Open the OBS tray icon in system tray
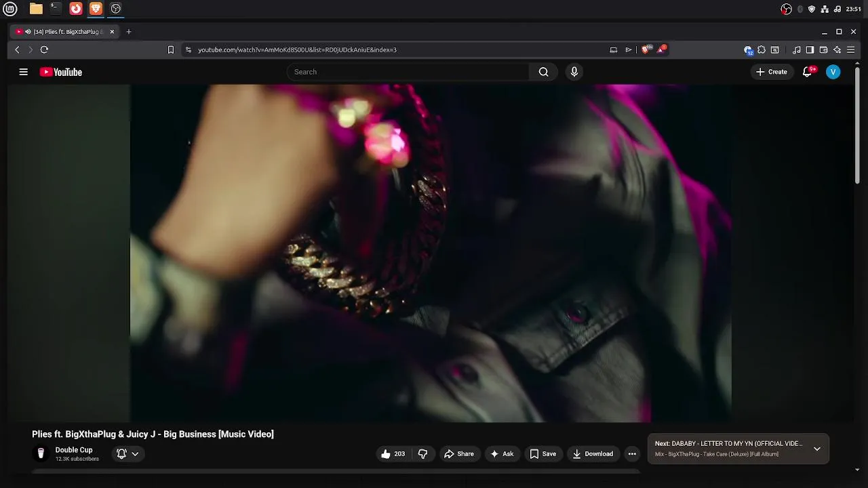The height and width of the screenshot is (488, 868). point(786,9)
